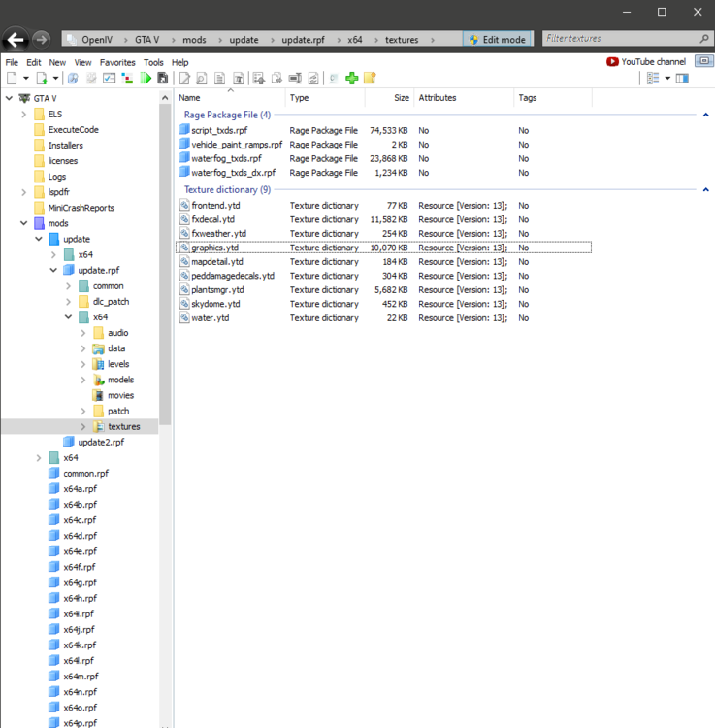Screen dimensions: 715x728
Task: Select common.rpf in the tree
Action: pyautogui.click(x=85, y=473)
